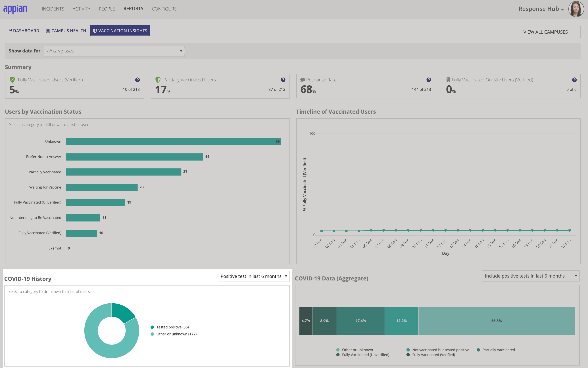Toggle Tested positive (36) legend entry

click(x=170, y=327)
